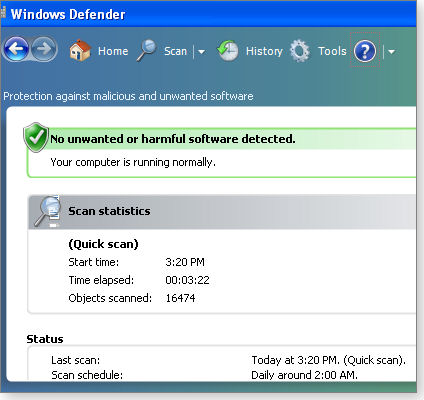Click the Scan statistics magnifier icon
The image size is (424, 400).
coord(48,211)
